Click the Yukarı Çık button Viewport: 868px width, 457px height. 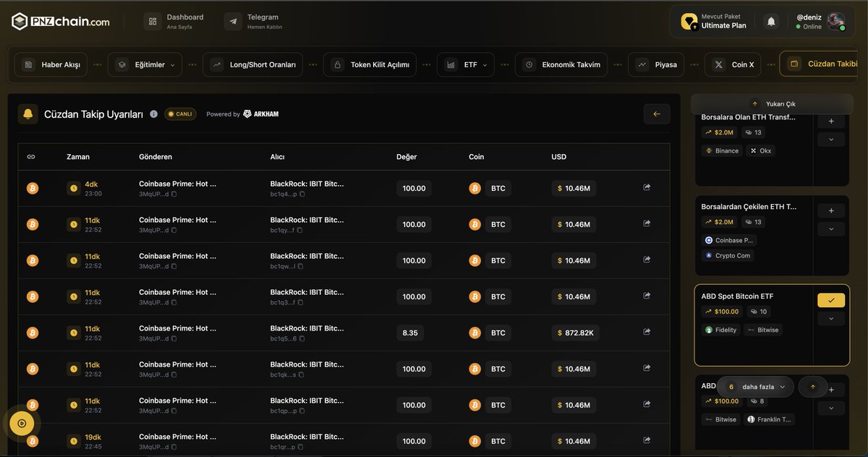773,104
